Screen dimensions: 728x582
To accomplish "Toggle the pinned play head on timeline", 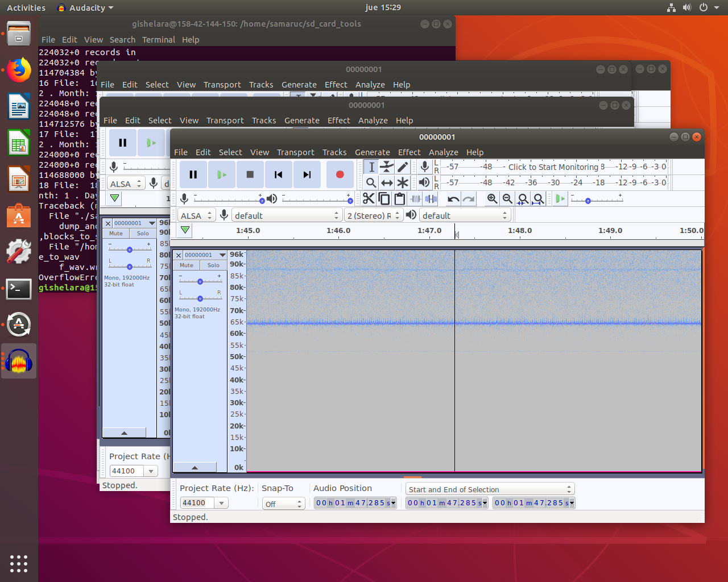I will [x=185, y=230].
